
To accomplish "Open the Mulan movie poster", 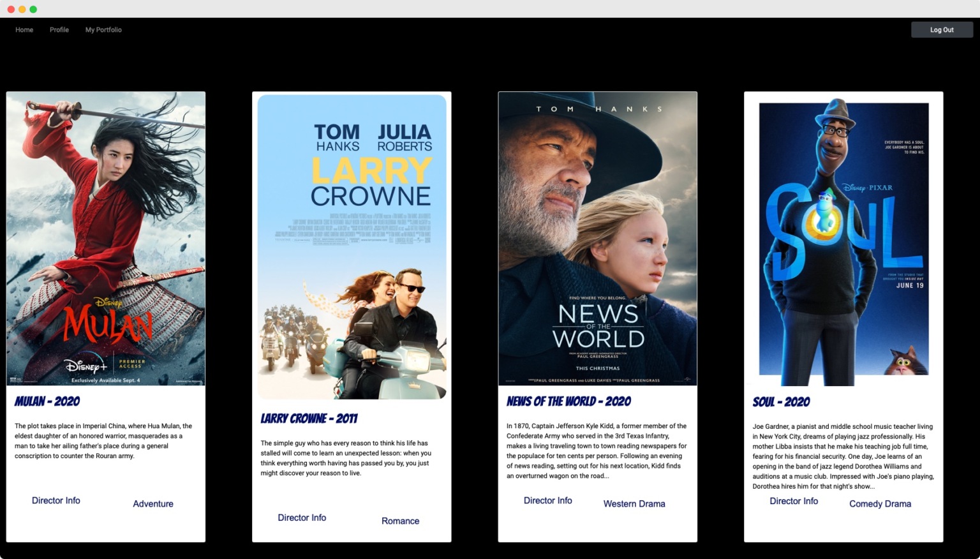I will (106, 239).
